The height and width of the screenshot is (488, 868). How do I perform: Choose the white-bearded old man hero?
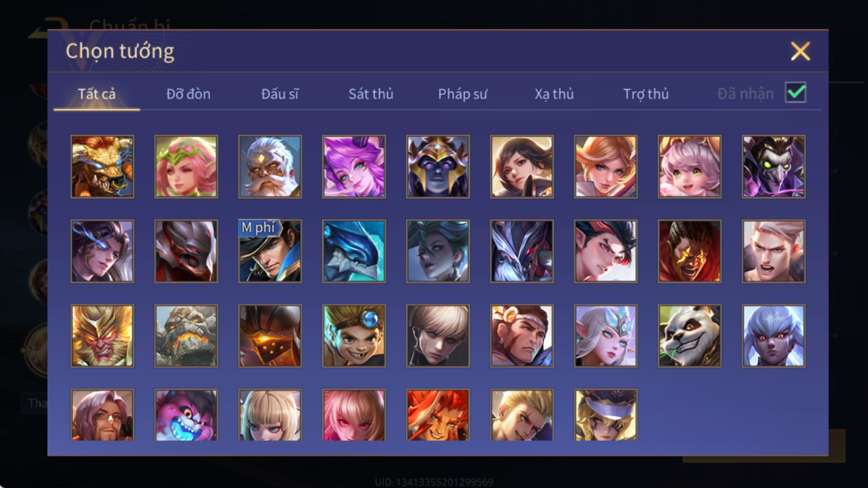pyautogui.click(x=270, y=166)
